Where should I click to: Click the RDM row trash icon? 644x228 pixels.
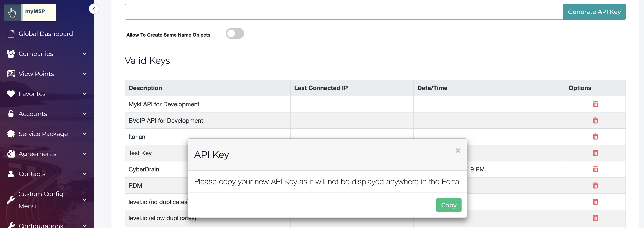595,186
